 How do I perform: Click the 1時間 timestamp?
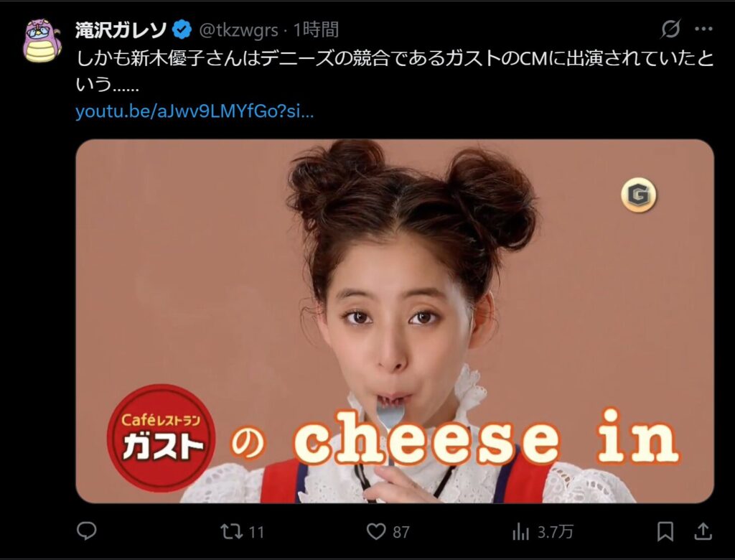click(316, 30)
